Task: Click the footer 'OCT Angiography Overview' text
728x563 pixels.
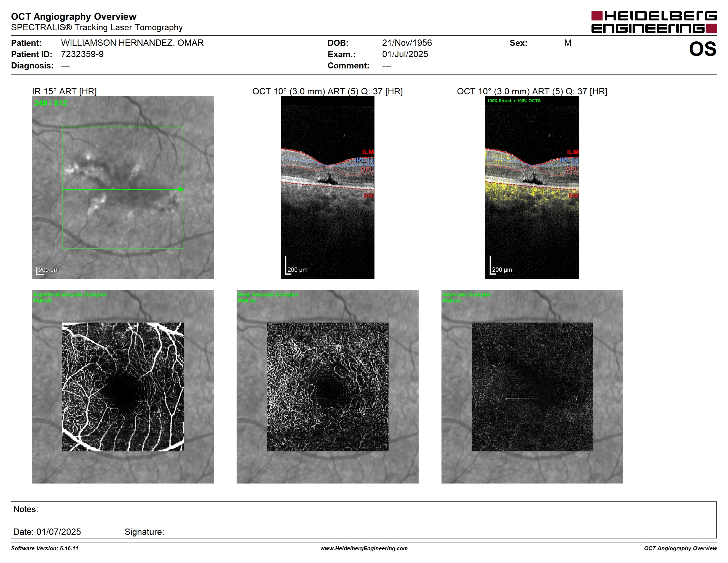Action: point(680,548)
